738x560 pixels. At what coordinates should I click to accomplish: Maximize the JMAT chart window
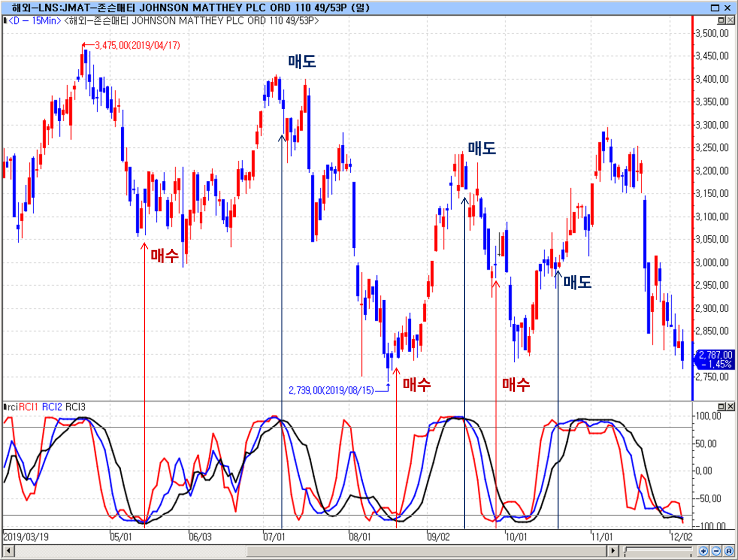[715, 8]
